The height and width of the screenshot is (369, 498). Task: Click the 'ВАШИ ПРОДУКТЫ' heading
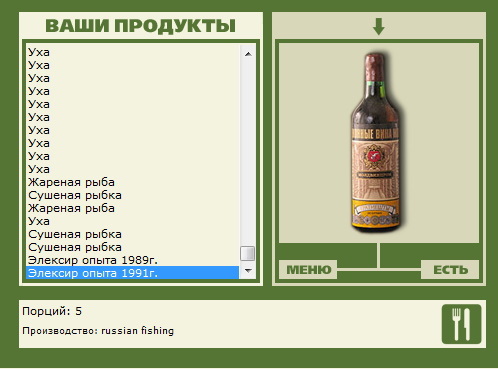click(x=140, y=26)
